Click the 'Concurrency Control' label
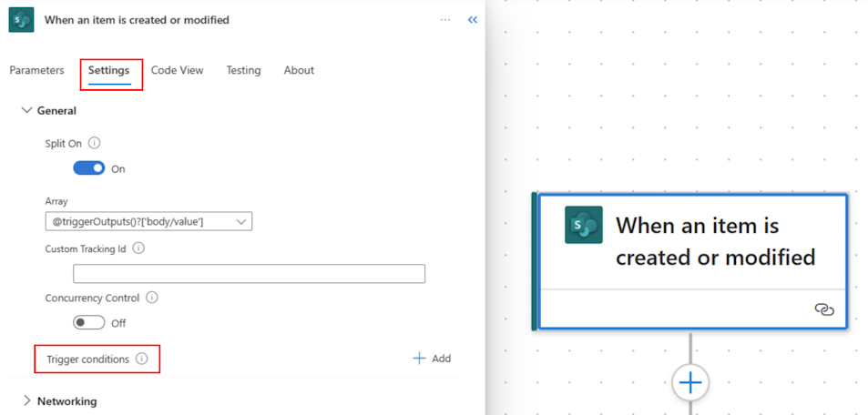Image resolution: width=868 pixels, height=415 pixels. [92, 298]
